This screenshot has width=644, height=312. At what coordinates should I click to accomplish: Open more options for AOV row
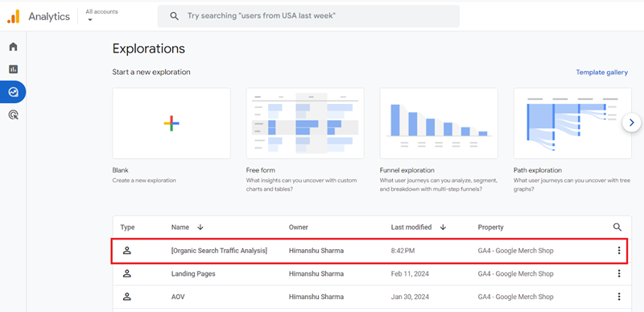(x=619, y=297)
